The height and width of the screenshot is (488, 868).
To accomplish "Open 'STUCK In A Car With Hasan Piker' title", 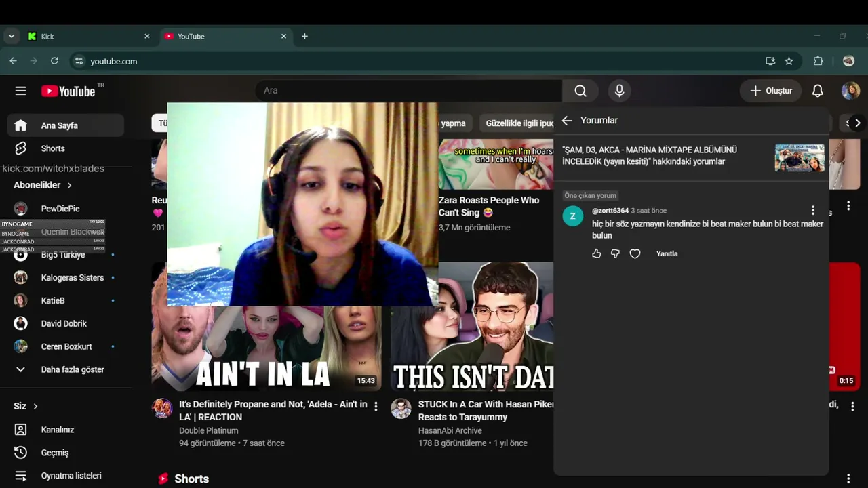I will click(x=486, y=411).
